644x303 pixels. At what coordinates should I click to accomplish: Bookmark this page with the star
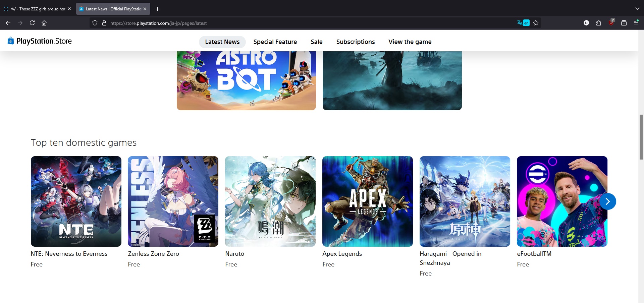click(536, 23)
